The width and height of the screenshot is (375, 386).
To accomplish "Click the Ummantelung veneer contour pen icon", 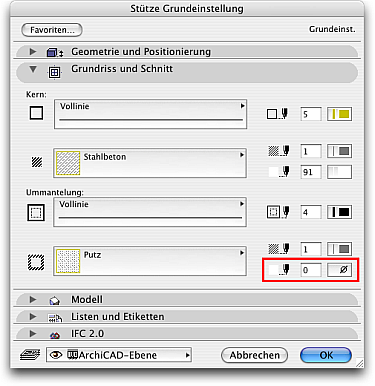I will tap(278, 212).
